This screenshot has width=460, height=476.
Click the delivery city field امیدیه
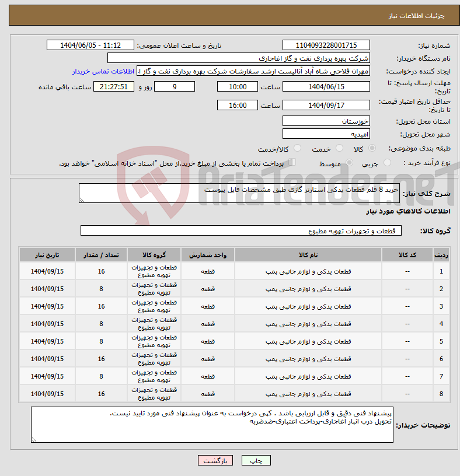[326, 134]
